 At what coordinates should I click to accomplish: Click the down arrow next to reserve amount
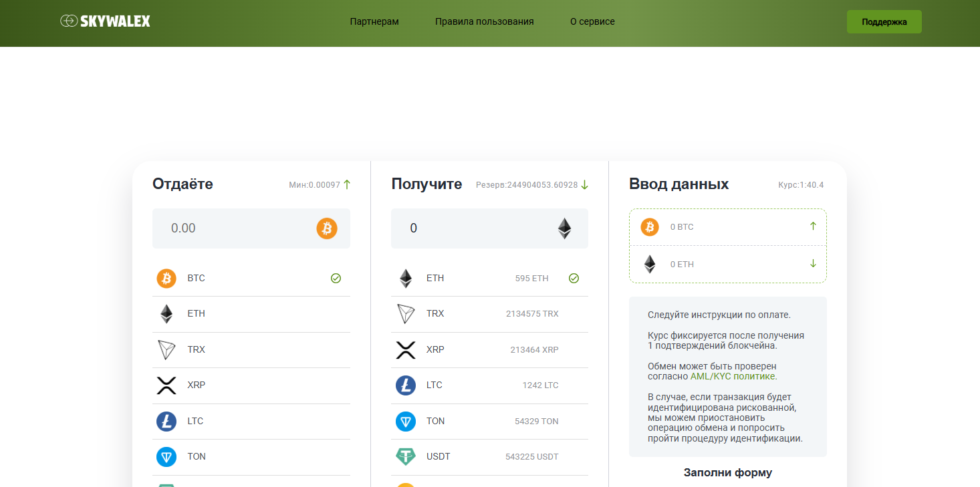point(585,185)
